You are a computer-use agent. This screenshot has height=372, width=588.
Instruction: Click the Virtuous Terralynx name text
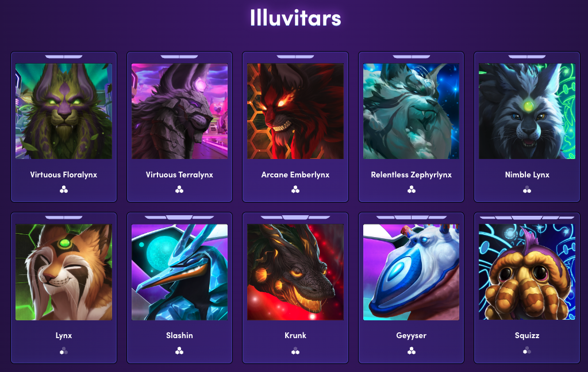(x=180, y=175)
